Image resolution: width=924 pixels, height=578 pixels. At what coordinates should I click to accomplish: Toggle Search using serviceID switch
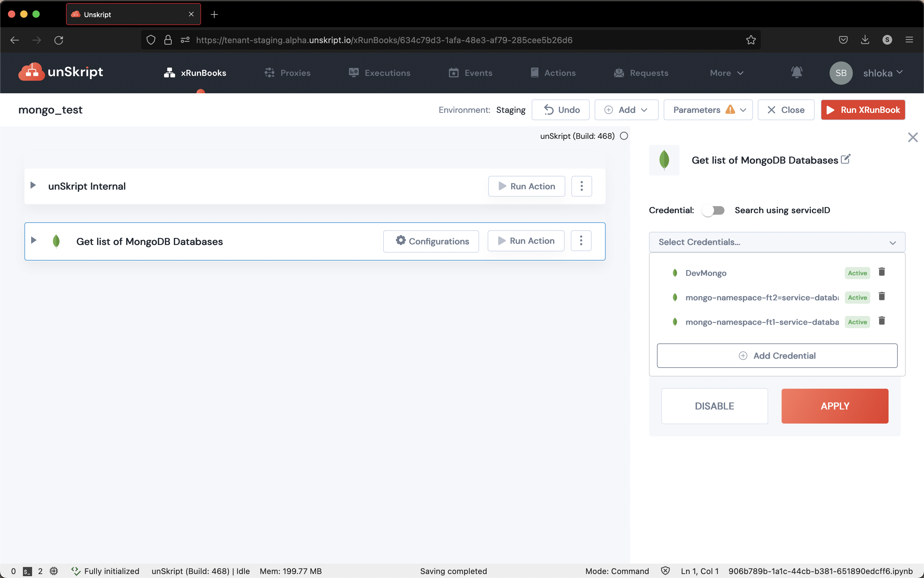point(713,210)
